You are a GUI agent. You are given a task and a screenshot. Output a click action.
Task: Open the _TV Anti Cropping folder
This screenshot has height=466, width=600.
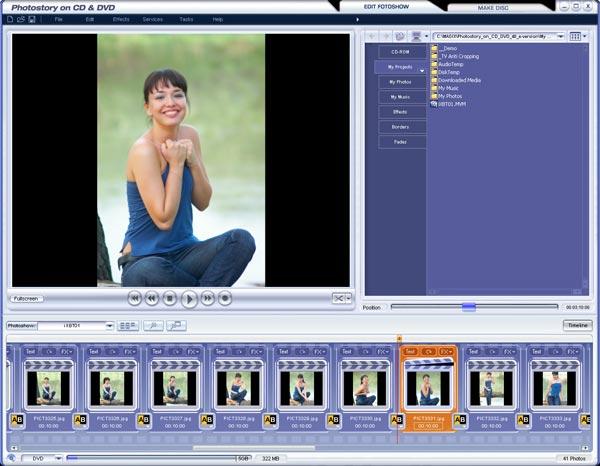pos(455,56)
